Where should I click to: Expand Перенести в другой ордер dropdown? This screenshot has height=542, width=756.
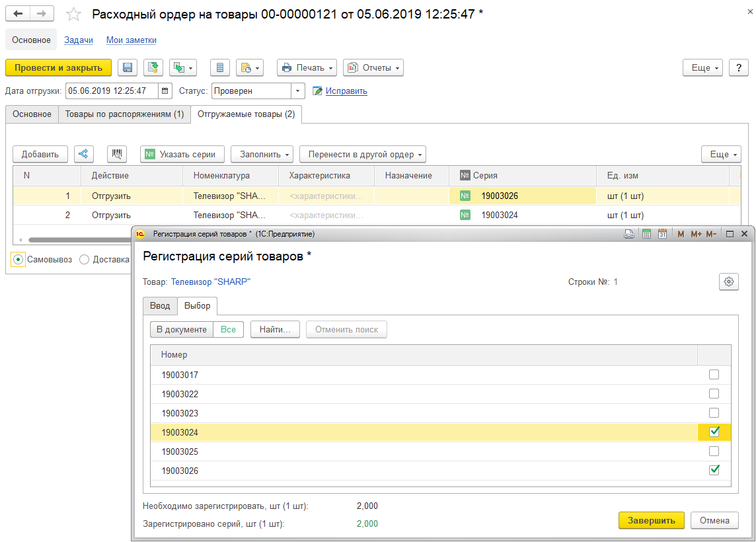363,154
